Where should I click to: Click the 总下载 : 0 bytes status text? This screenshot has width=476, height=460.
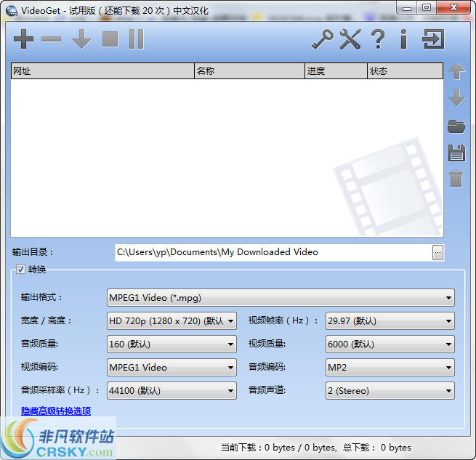pos(377,448)
